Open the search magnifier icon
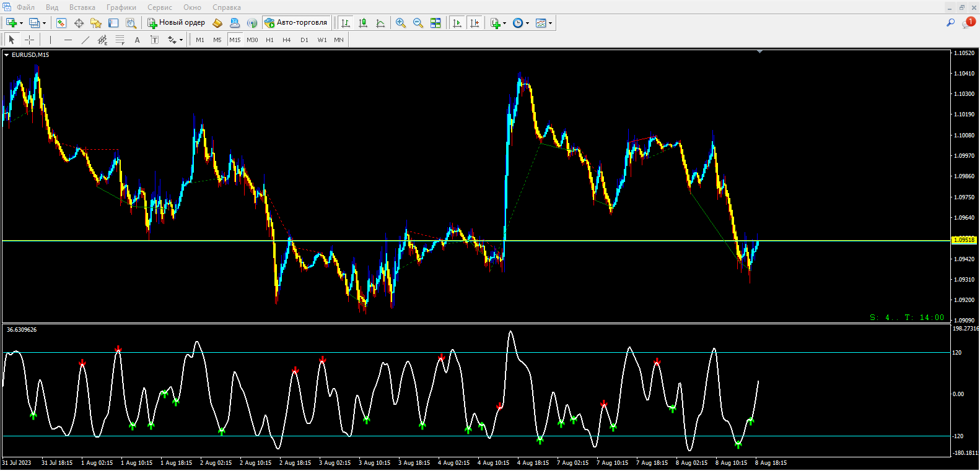The image size is (980, 471). pos(950,23)
